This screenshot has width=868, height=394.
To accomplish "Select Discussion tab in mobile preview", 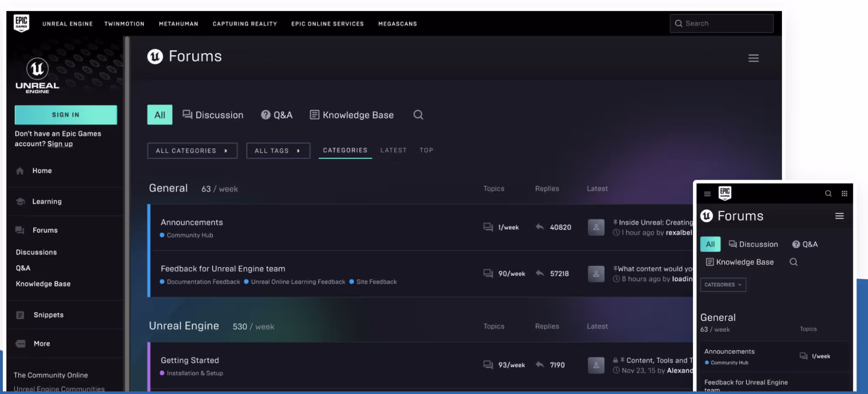I will pos(753,244).
